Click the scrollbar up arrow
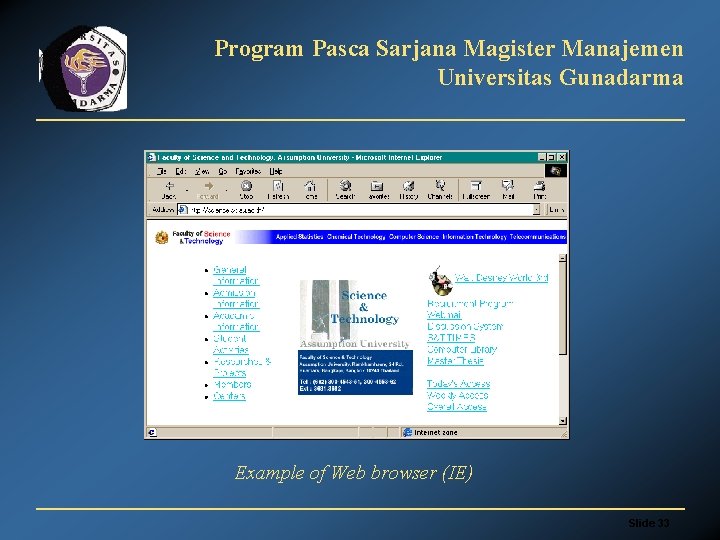This screenshot has width=720, height=540. pyautogui.click(x=562, y=258)
